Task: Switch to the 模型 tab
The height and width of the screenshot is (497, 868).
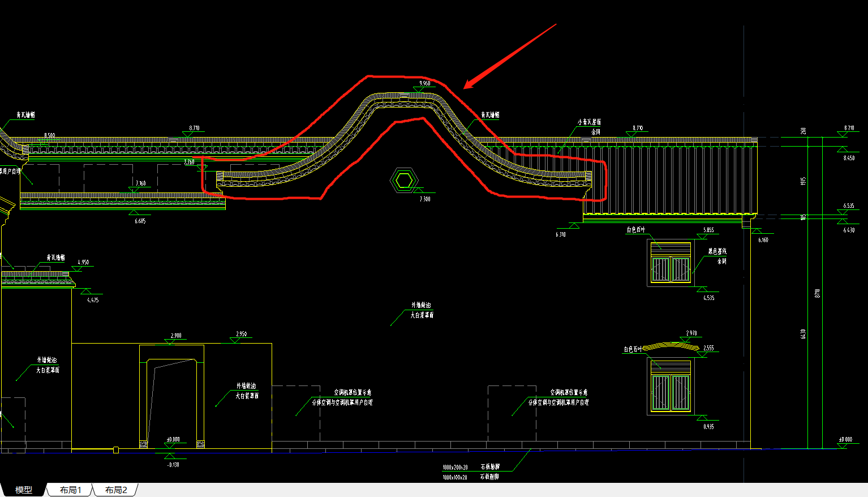Action: click(x=24, y=490)
